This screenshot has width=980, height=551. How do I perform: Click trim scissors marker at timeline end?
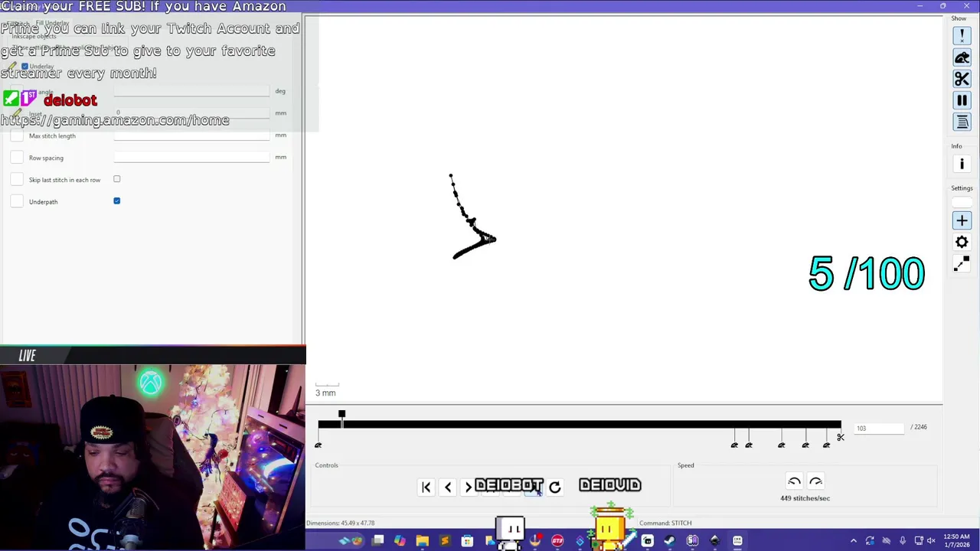pyautogui.click(x=840, y=438)
